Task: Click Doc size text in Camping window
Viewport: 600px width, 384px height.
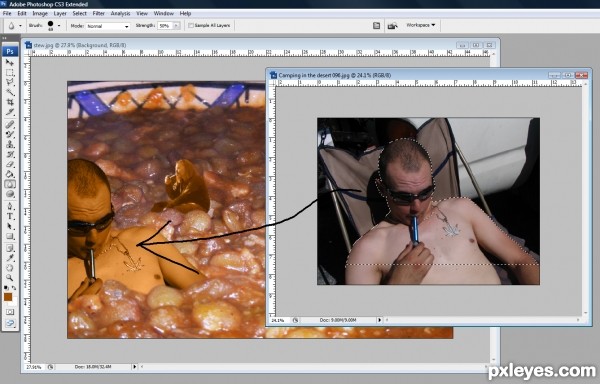Action: (x=338, y=320)
